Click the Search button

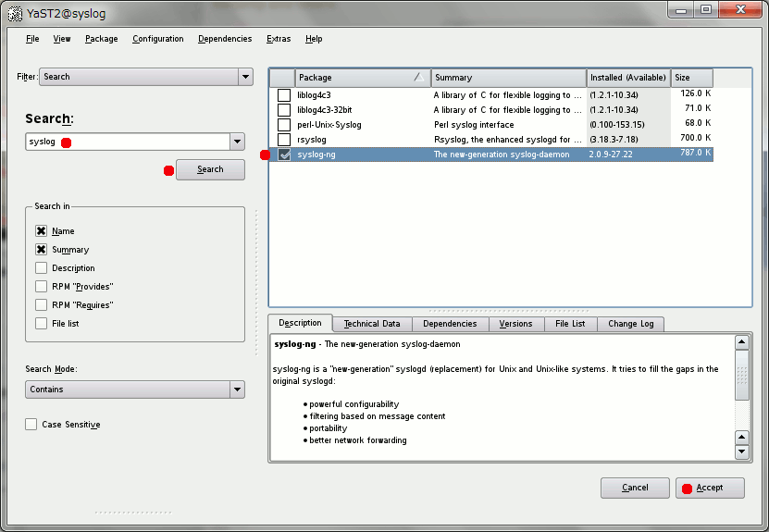coord(210,169)
